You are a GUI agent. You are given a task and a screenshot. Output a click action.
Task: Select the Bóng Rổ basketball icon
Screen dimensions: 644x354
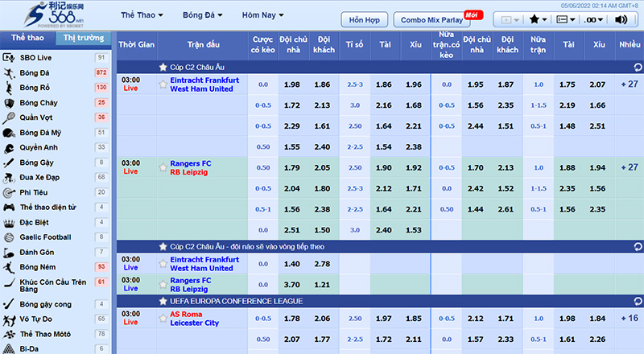(x=9, y=88)
